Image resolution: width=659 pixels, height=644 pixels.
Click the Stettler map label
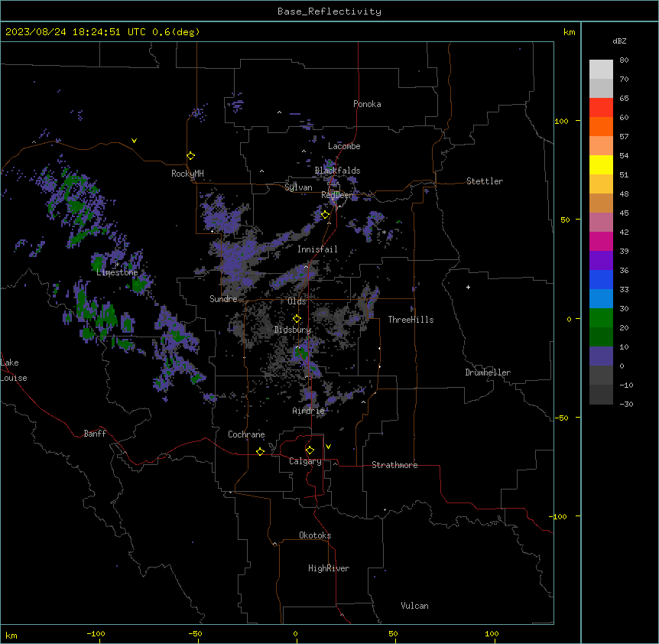coord(485,181)
